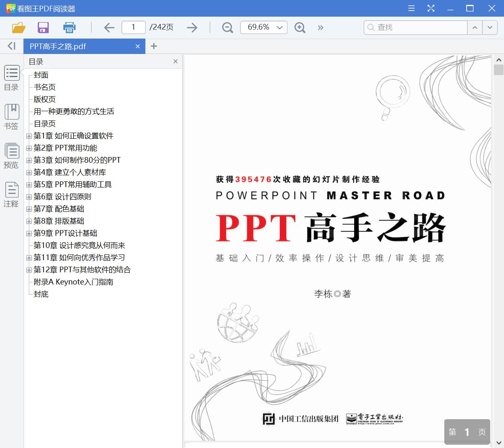Expand 第11章 如何向优秀作品学习
The width and height of the screenshot is (504, 448).
(x=29, y=258)
